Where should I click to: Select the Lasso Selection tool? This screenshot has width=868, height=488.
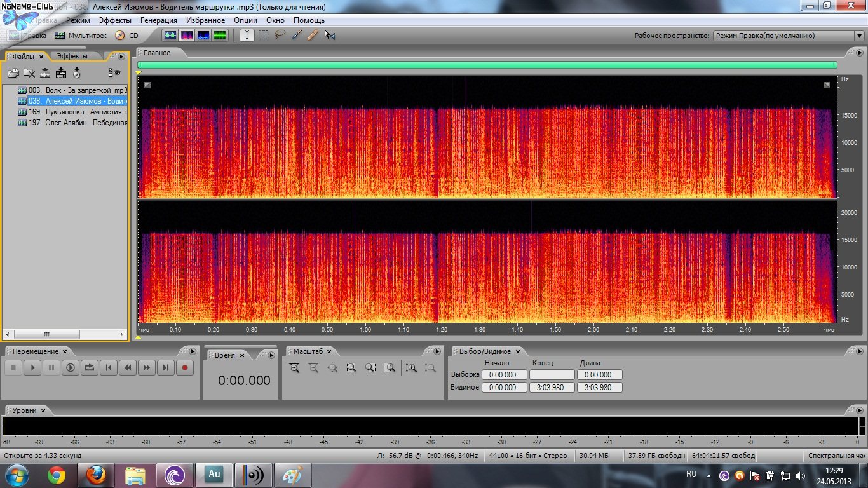click(x=280, y=36)
